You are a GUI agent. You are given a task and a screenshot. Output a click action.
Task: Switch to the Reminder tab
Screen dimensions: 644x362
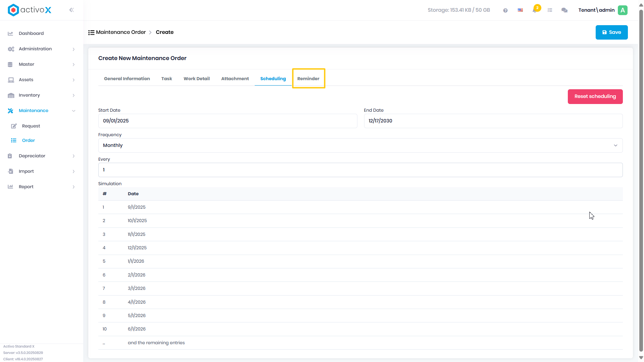point(308,79)
